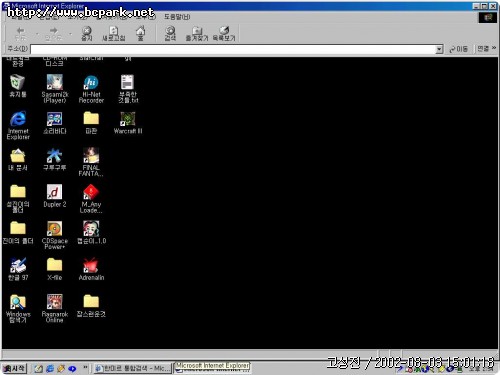Open the Start (시작) button

(x=14, y=368)
